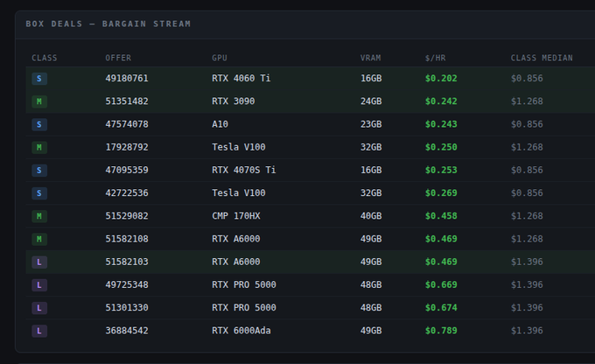Click the $0.789 hourly price
Image resolution: width=595 pixels, height=364 pixels.
coord(441,331)
